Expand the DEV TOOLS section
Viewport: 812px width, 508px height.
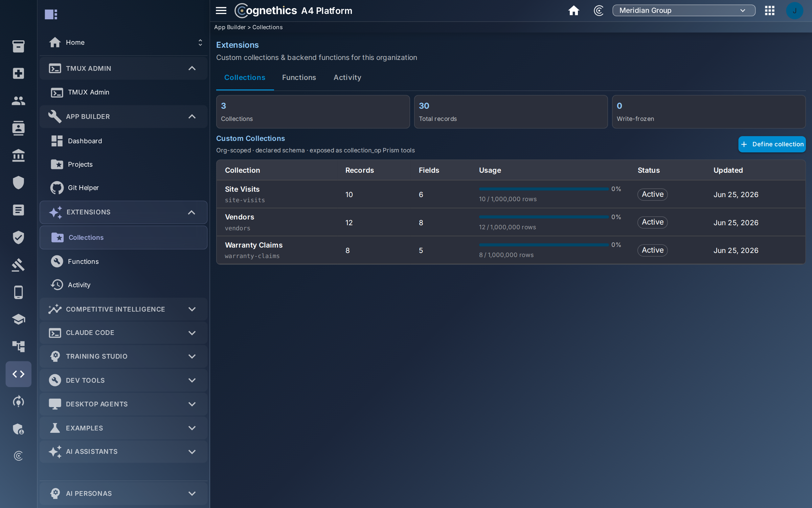pos(123,380)
